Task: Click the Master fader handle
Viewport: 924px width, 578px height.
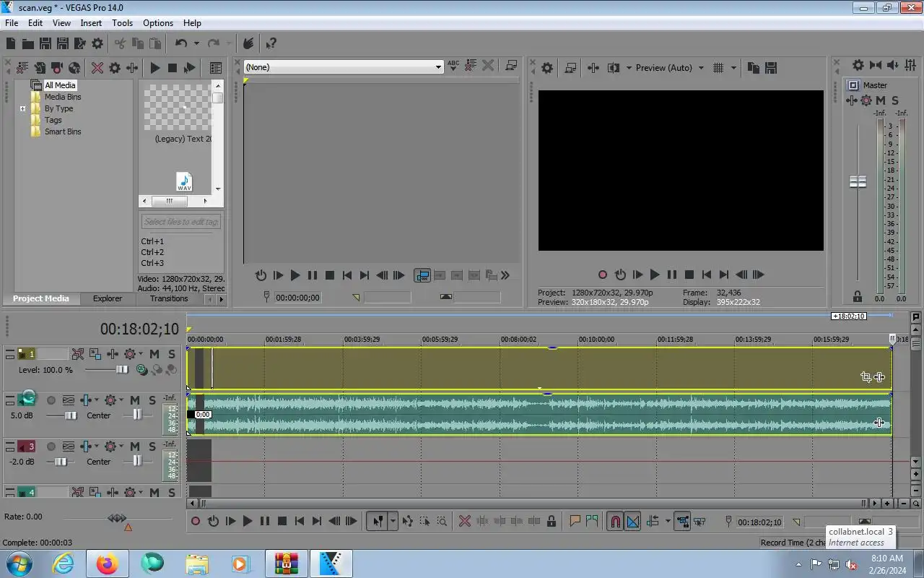Action: point(858,181)
